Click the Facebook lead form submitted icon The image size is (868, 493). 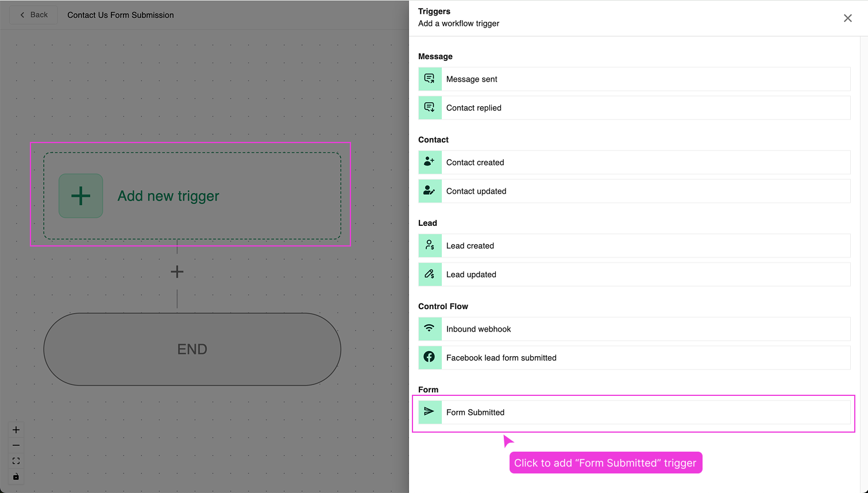(x=430, y=357)
